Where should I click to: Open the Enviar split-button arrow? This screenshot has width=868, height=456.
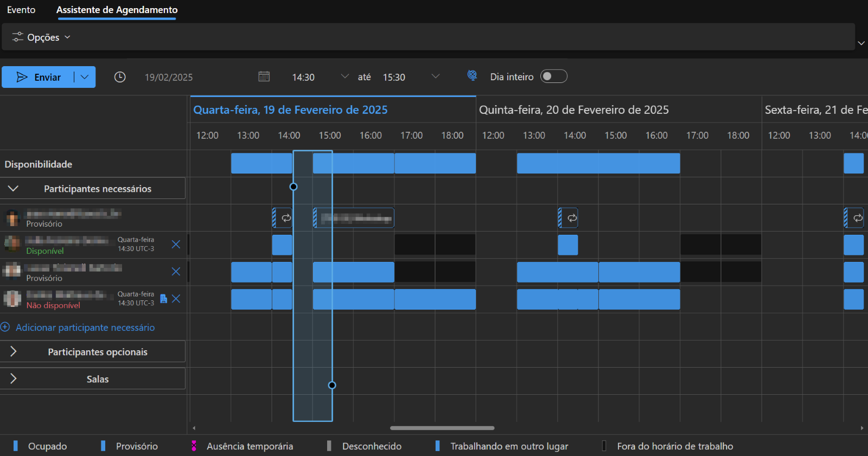click(85, 77)
